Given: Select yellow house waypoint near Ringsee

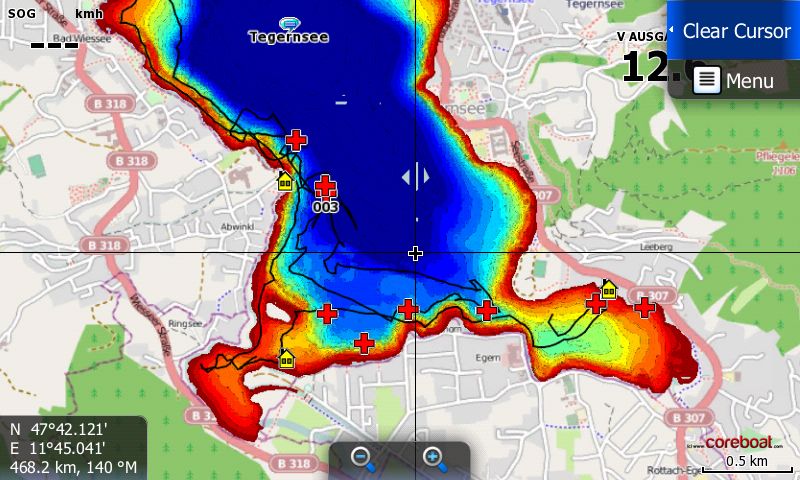Looking at the screenshot, I should (287, 358).
